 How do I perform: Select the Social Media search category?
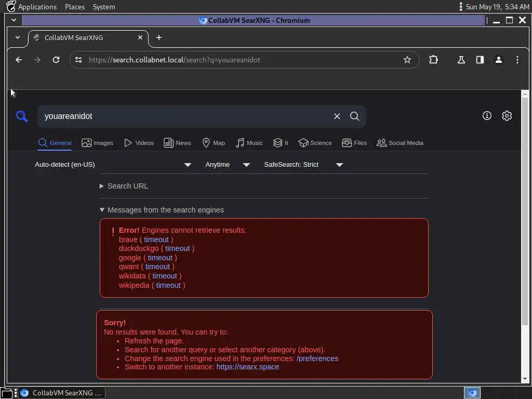coord(400,143)
